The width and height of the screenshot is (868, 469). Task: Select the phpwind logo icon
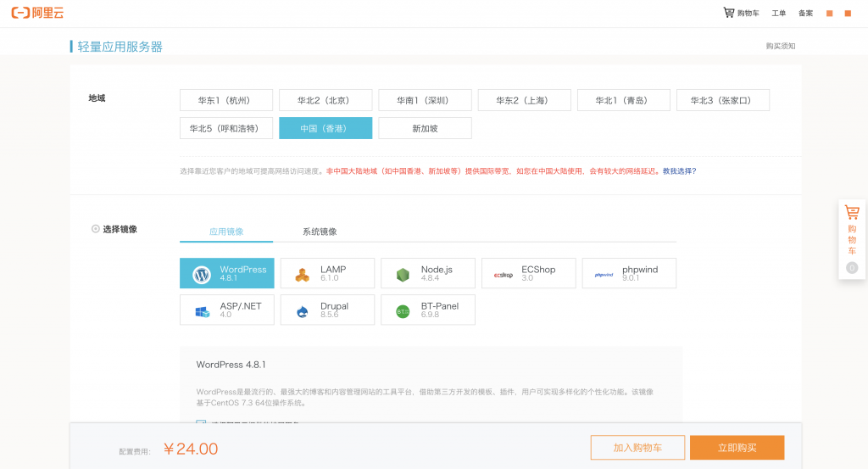(x=604, y=275)
